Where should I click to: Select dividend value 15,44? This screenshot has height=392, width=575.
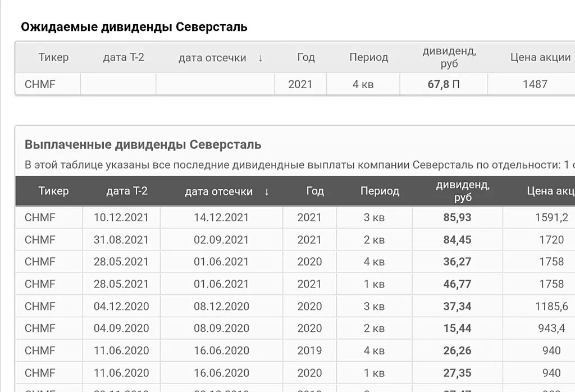coord(457,328)
